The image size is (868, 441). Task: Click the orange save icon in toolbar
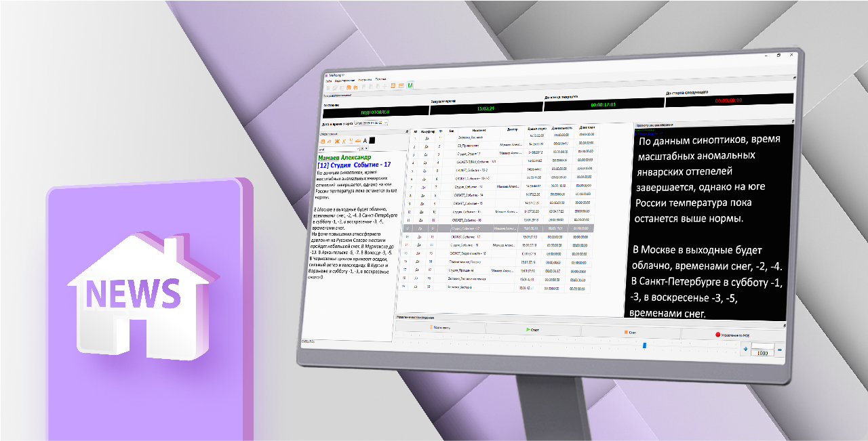(349, 87)
